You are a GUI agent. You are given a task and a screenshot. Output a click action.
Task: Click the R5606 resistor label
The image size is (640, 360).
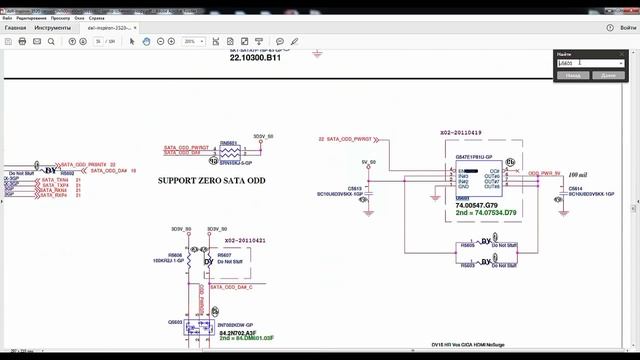pyautogui.click(x=175, y=255)
